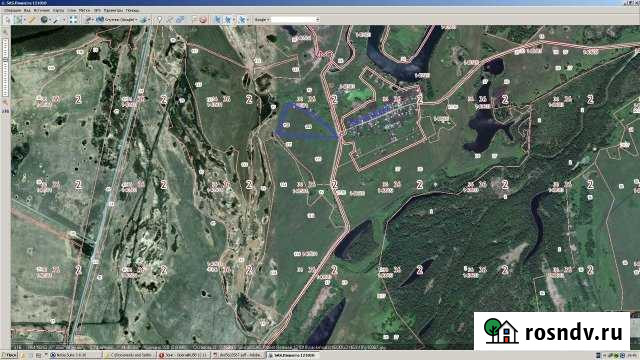Click the map source selection icon
This screenshot has height=360, width=640.
coord(89,20)
